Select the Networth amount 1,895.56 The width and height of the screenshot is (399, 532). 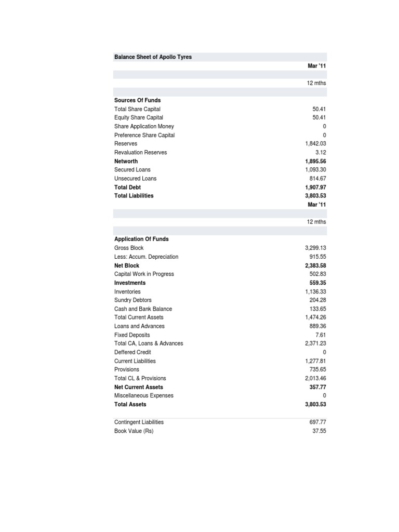(315, 161)
